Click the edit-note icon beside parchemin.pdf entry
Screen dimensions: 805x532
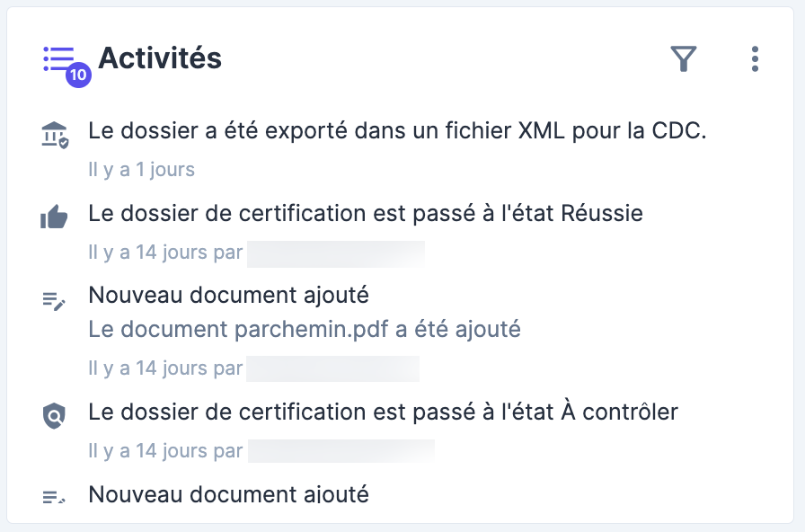(54, 301)
